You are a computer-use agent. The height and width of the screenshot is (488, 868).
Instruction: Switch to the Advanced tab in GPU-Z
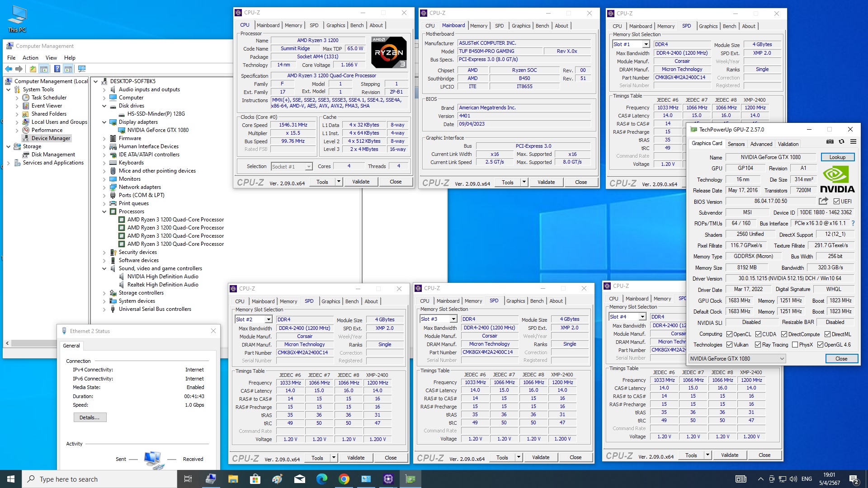click(761, 144)
